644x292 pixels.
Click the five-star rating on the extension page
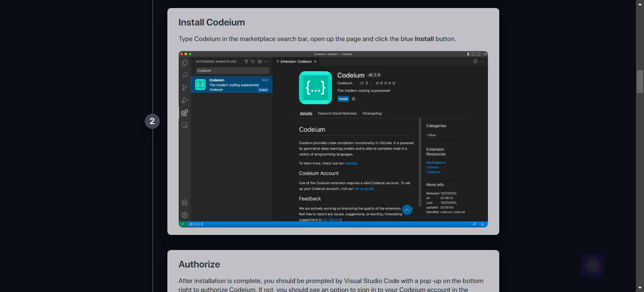tap(386, 83)
